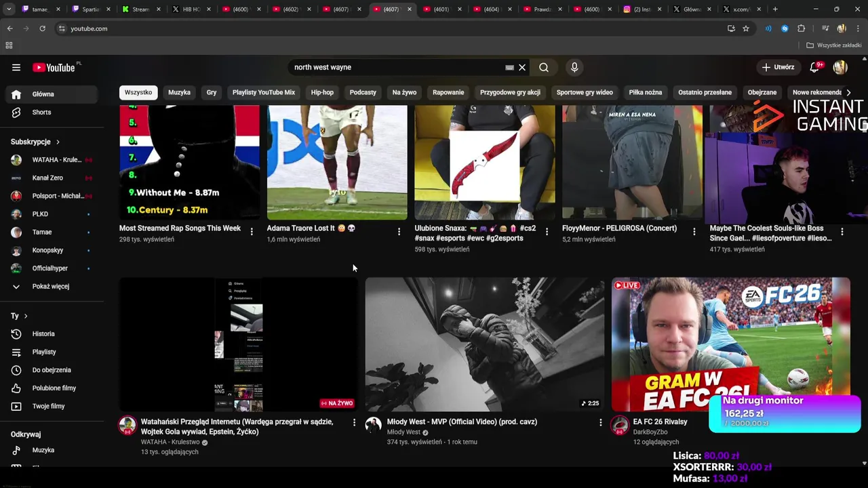The width and height of the screenshot is (868, 488).
Task: Open notifications bell
Action: point(815,67)
